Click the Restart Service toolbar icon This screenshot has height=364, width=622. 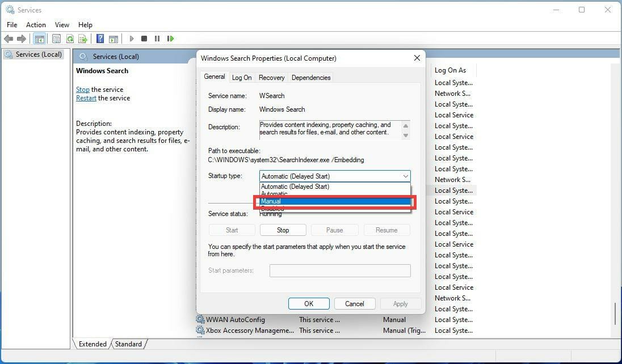point(171,39)
